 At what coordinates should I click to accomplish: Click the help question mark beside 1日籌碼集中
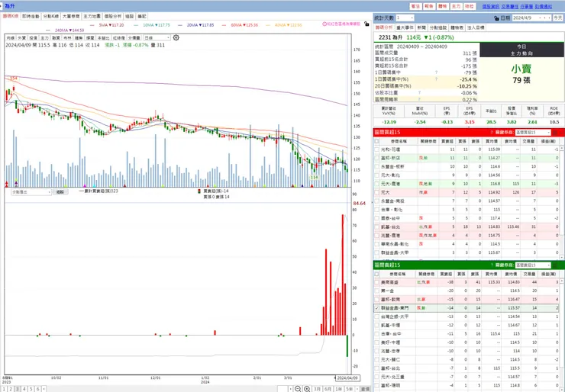tap(436, 72)
